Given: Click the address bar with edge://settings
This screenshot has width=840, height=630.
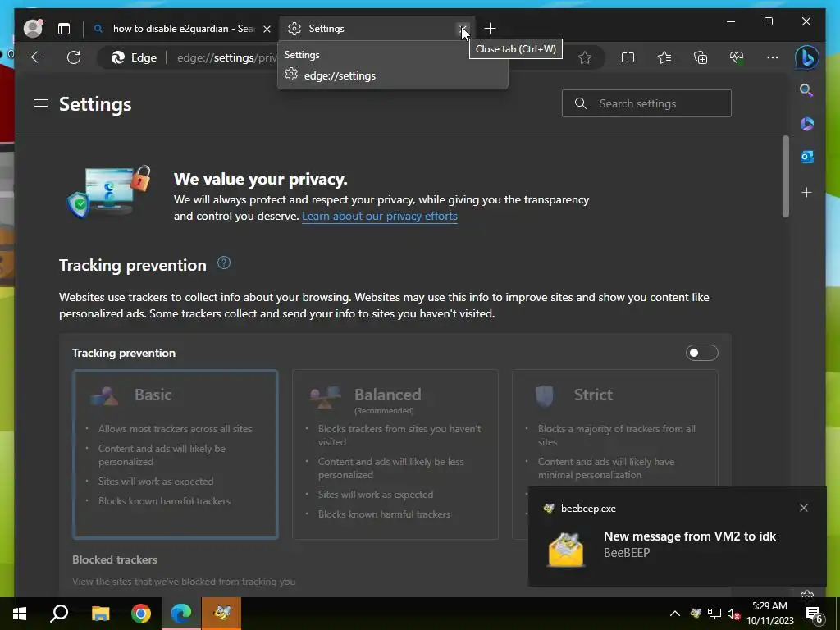Looking at the screenshot, I should (x=228, y=57).
